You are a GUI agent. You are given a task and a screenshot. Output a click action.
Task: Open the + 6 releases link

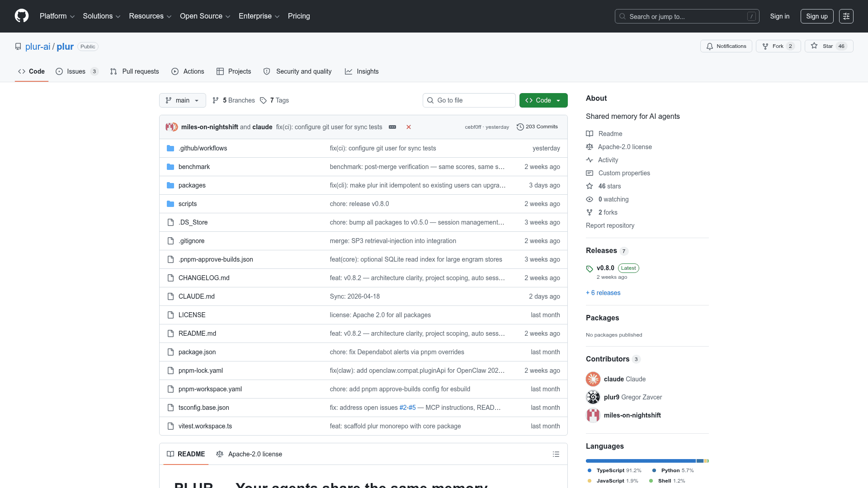coord(603,293)
